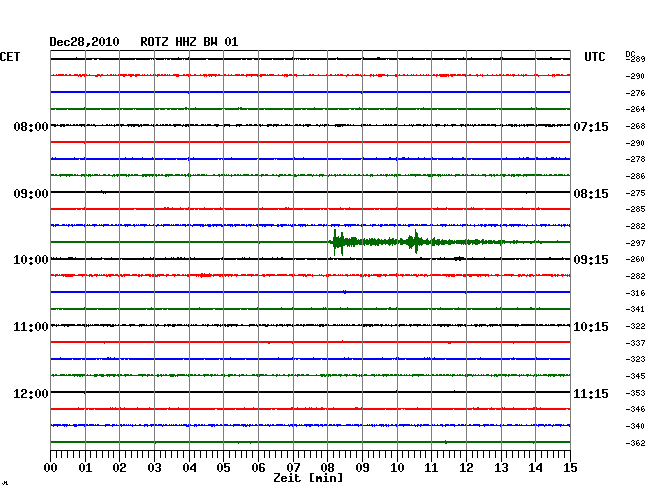This screenshot has height=494, width=650.
Task: Click the minute axis label '15'
Action: pos(570,468)
